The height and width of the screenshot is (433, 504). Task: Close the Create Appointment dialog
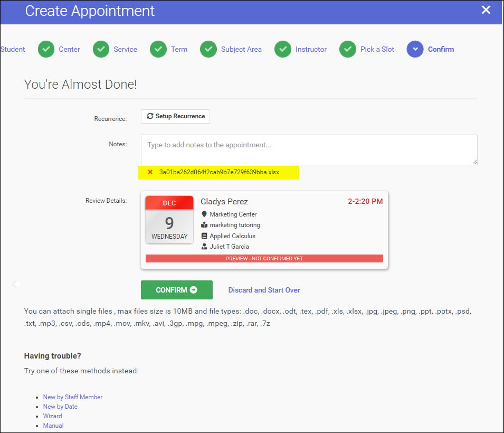[x=486, y=10]
